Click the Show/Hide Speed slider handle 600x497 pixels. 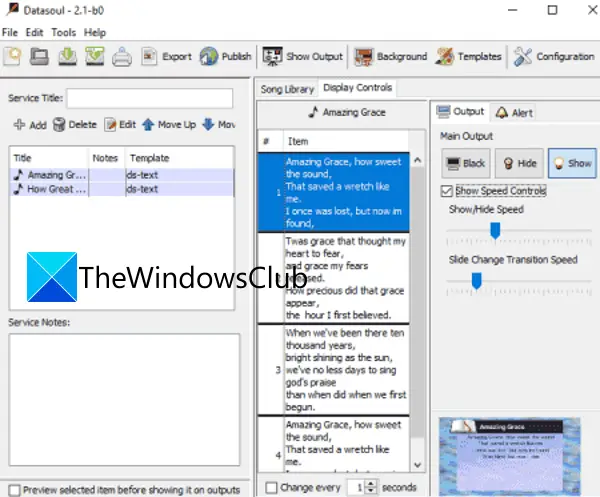495,231
